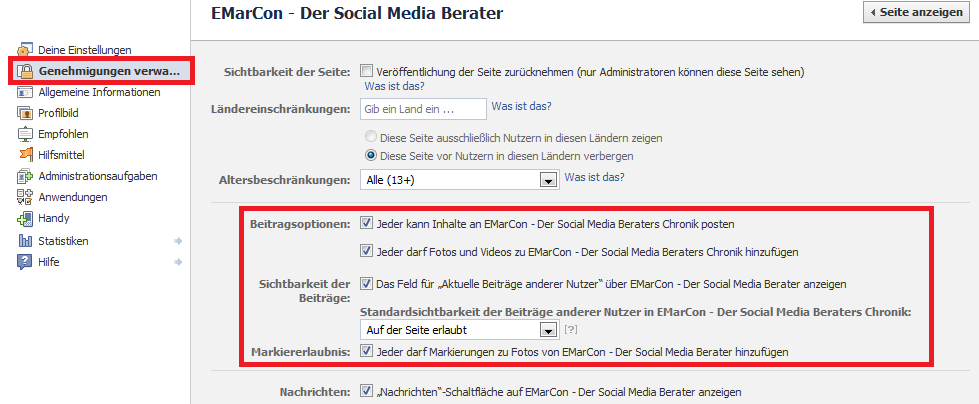Open the Hilfsmittel section

point(61,155)
